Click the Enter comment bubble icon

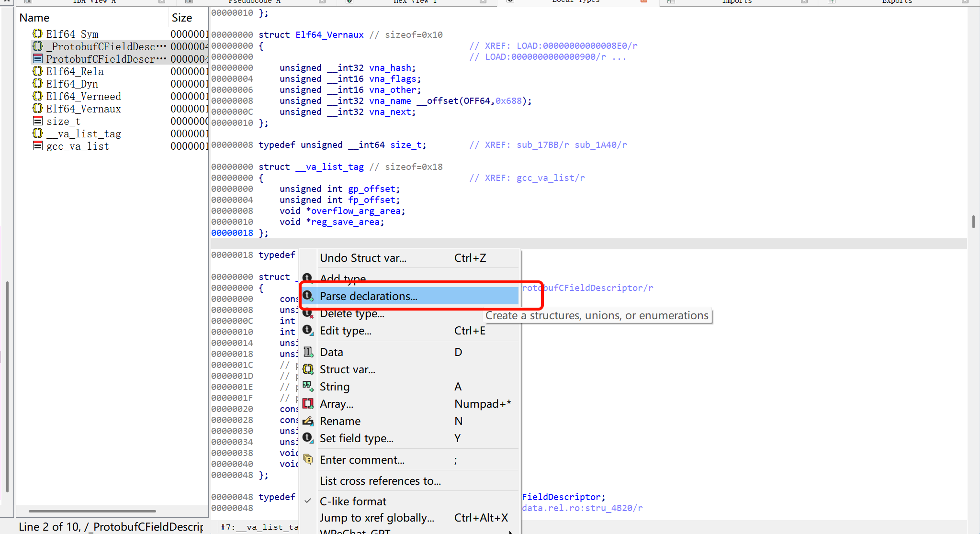(308, 460)
